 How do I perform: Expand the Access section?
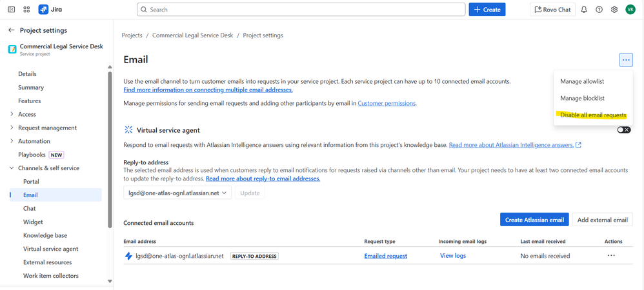[x=12, y=115]
